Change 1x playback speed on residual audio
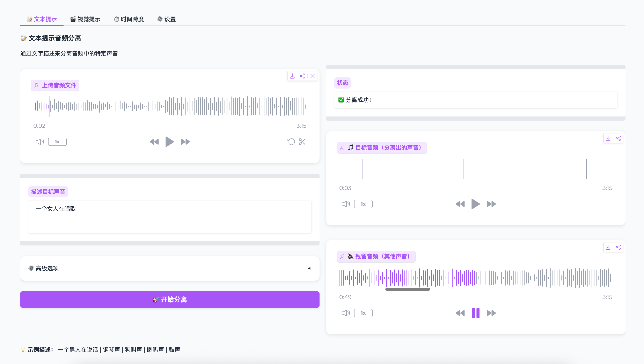Viewport: 644px width, 364px height. pos(363,313)
